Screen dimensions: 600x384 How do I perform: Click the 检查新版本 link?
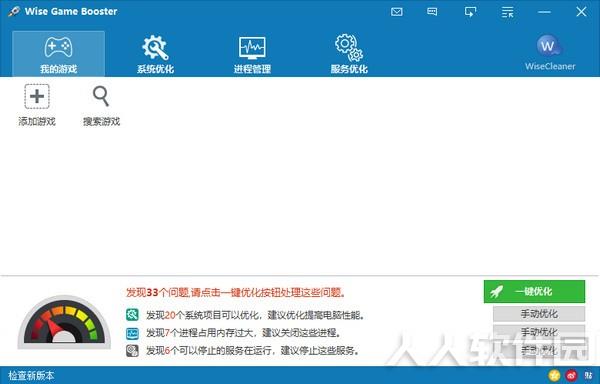[31, 376]
